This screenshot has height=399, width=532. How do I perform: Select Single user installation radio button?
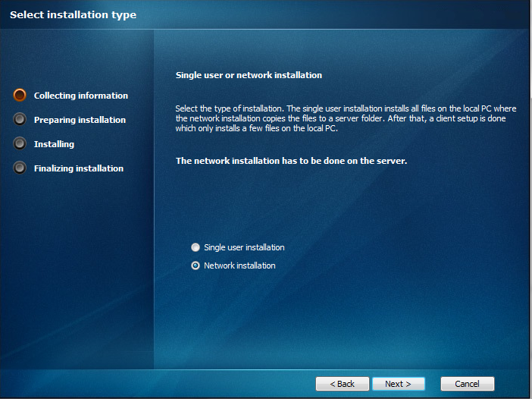[x=196, y=247]
